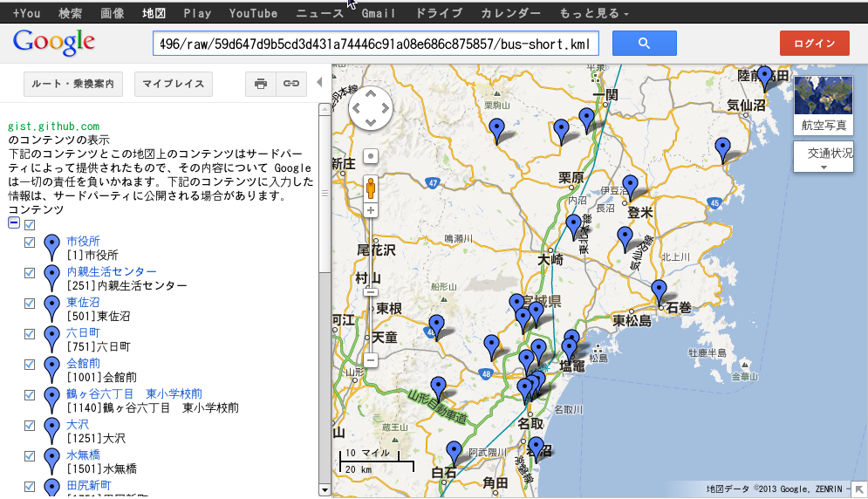Click the side panel scrollbar thumb
868x499 pixels.
[x=325, y=194]
